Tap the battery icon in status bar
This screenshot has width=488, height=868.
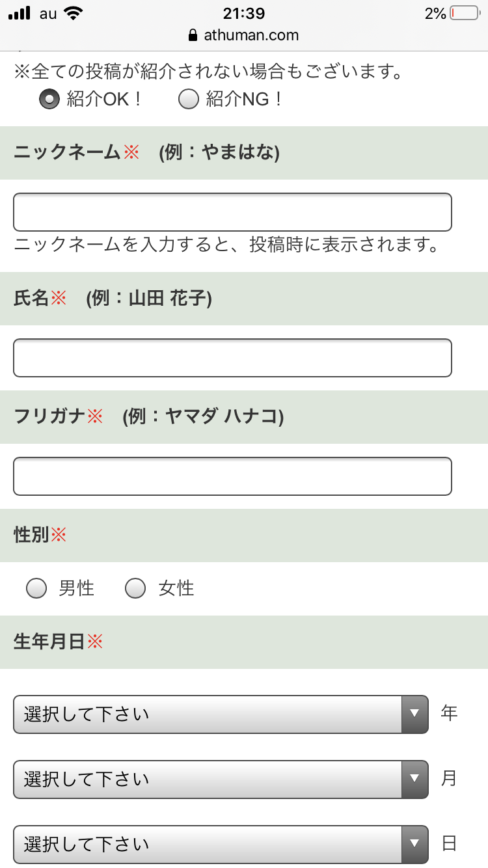pyautogui.click(x=463, y=13)
